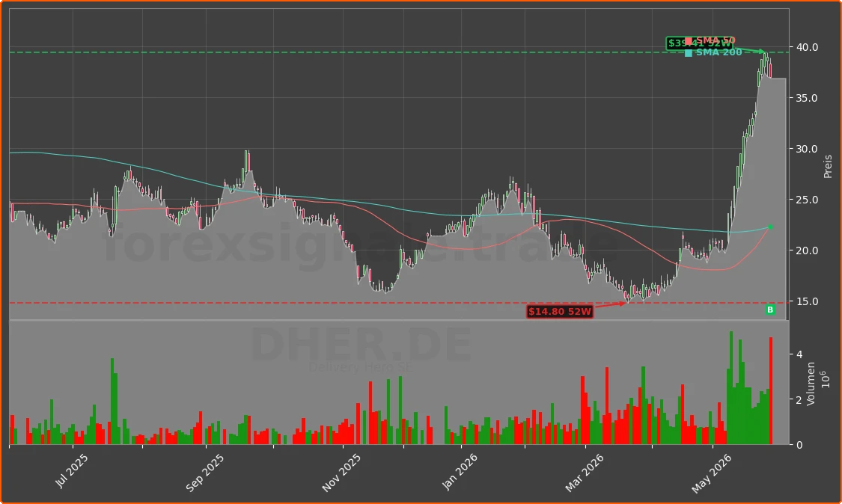Click the May 2026 date label
The image size is (842, 504).
click(x=711, y=473)
